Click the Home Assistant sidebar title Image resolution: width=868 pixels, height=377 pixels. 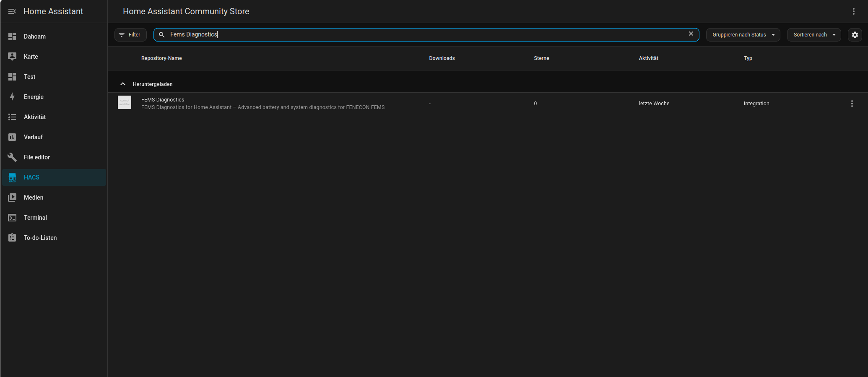(53, 11)
